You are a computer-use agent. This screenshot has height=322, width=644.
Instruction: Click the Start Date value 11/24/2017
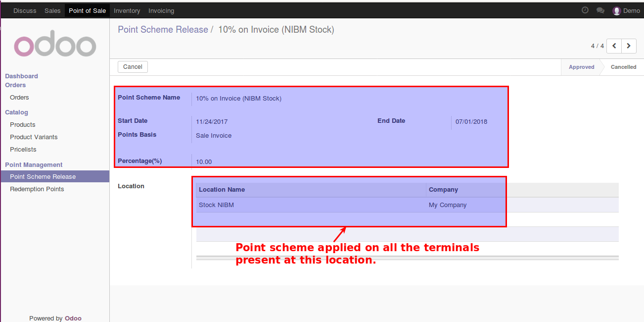click(212, 122)
